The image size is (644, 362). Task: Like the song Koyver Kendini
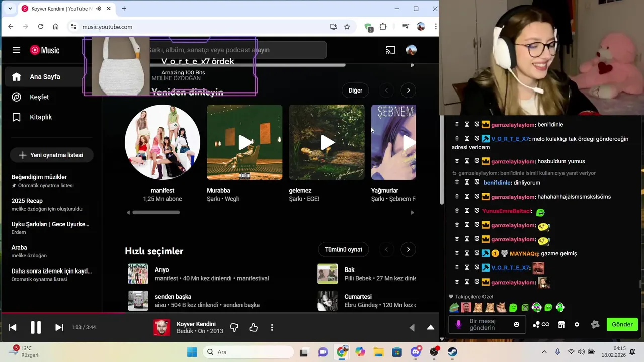click(x=253, y=327)
